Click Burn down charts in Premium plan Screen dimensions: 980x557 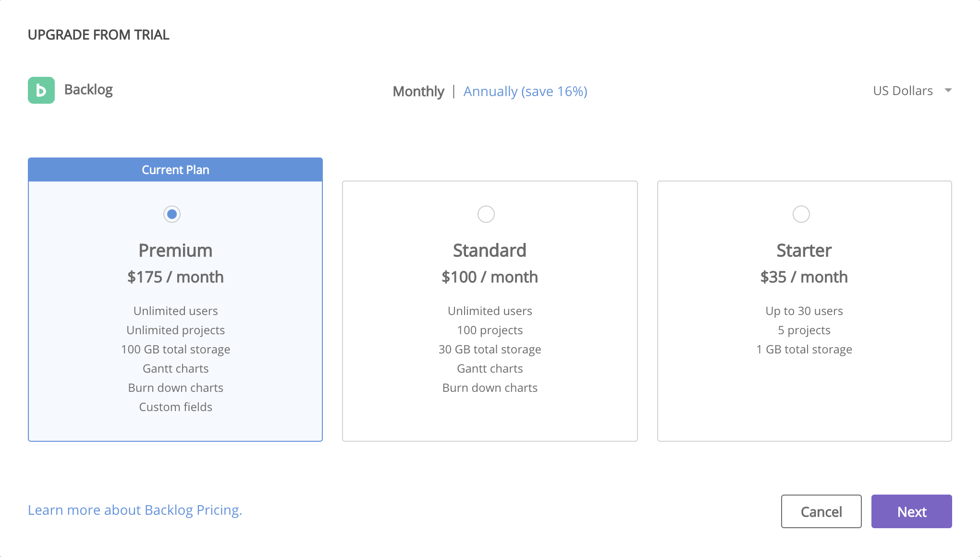coord(175,387)
